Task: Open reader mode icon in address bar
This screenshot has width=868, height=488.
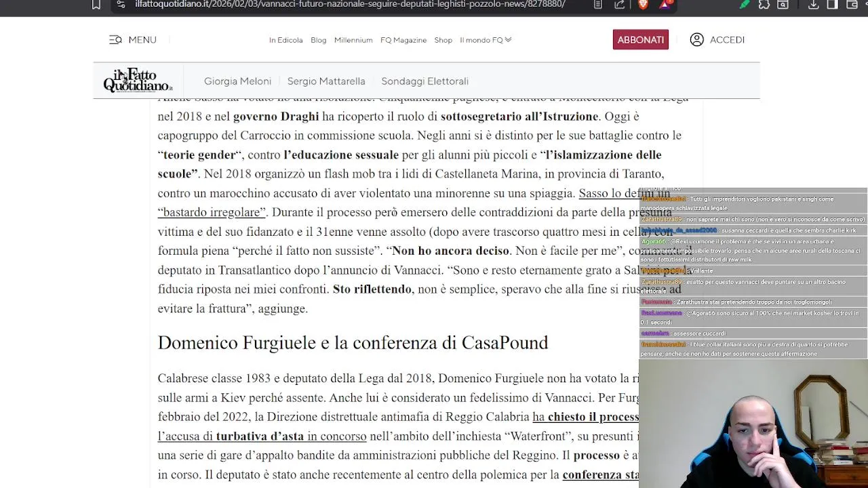Action: pos(597,4)
